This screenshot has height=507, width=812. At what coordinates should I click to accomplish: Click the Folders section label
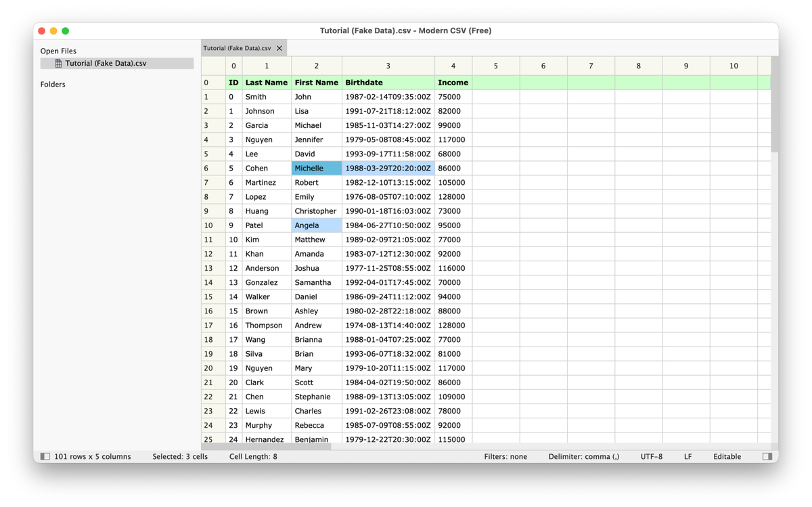53,85
